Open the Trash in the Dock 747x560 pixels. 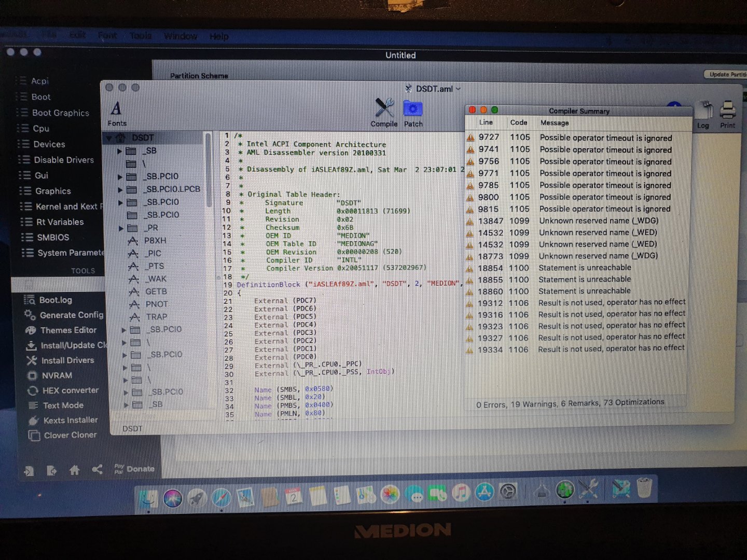(x=644, y=487)
